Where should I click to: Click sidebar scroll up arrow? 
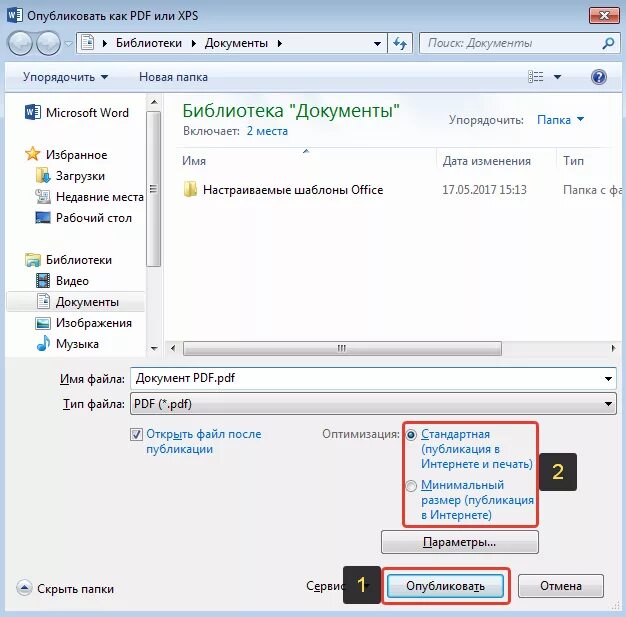pos(154,102)
